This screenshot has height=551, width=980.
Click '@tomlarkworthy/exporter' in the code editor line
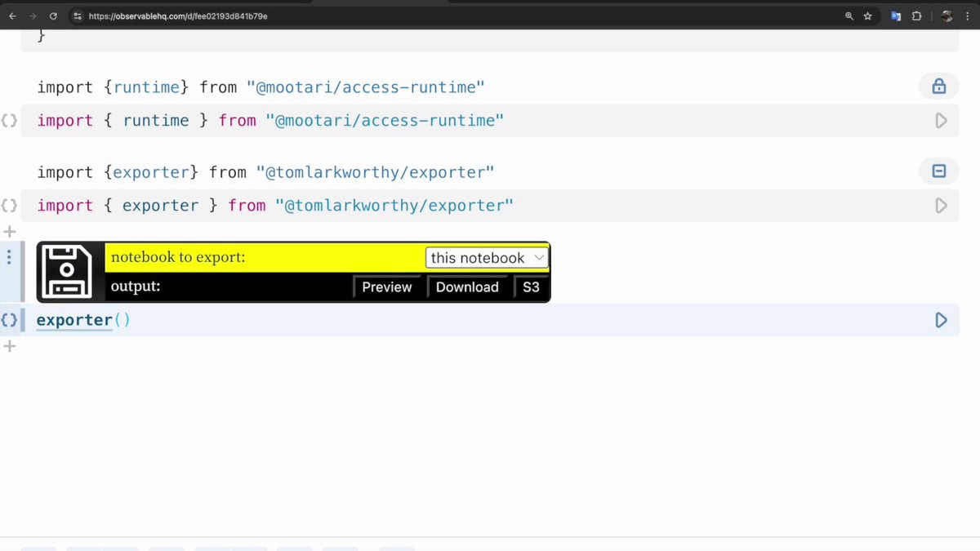[394, 206]
